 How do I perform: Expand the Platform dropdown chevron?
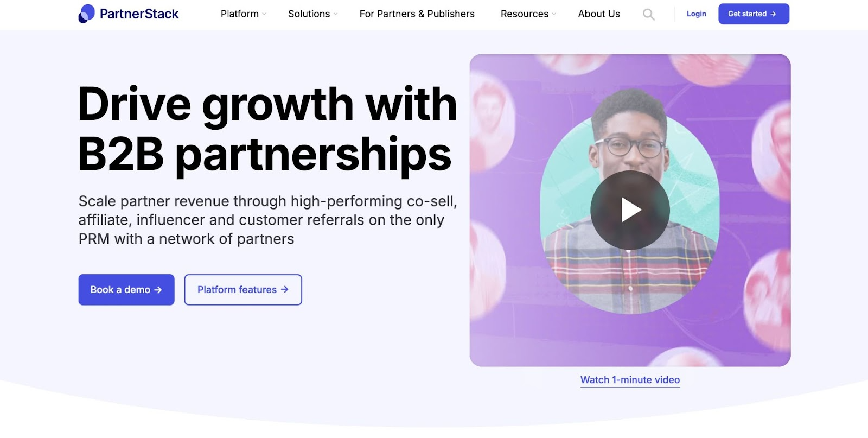pyautogui.click(x=264, y=14)
